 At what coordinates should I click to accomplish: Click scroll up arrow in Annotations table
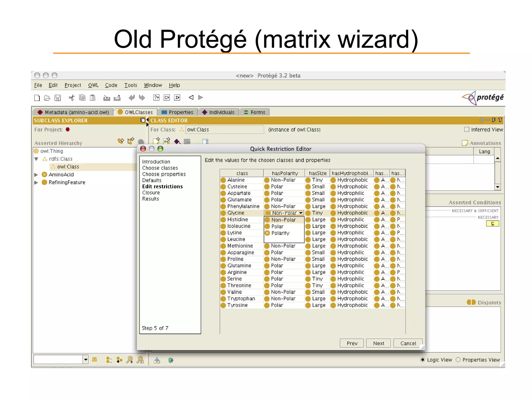click(498, 158)
